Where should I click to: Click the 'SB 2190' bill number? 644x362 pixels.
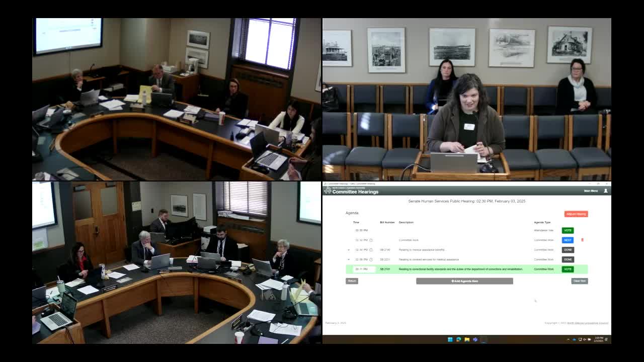pyautogui.click(x=385, y=250)
